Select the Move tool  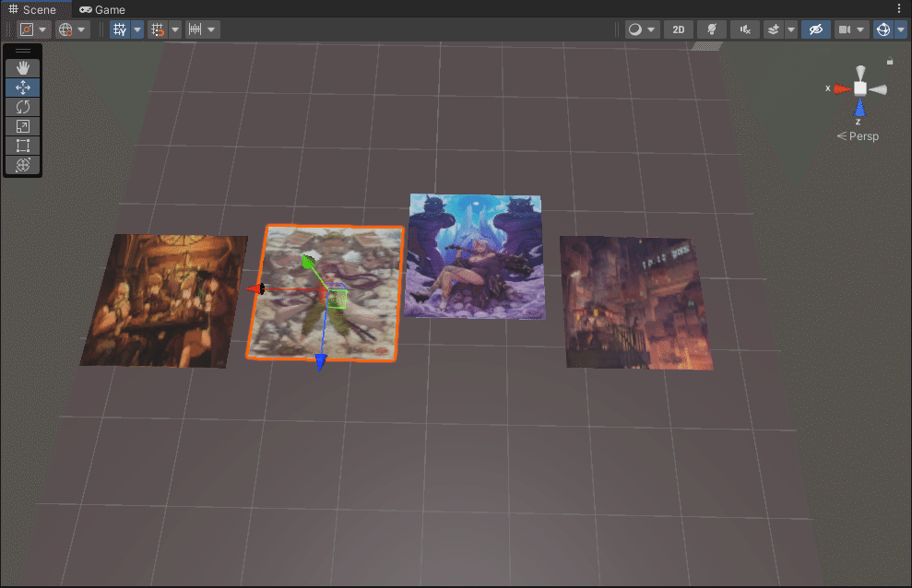coord(23,88)
